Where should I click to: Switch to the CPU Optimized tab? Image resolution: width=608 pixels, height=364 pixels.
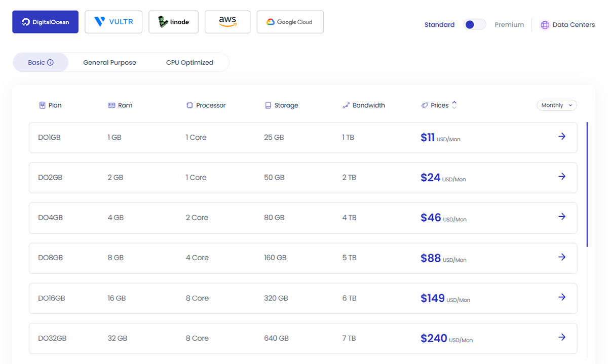tap(189, 62)
